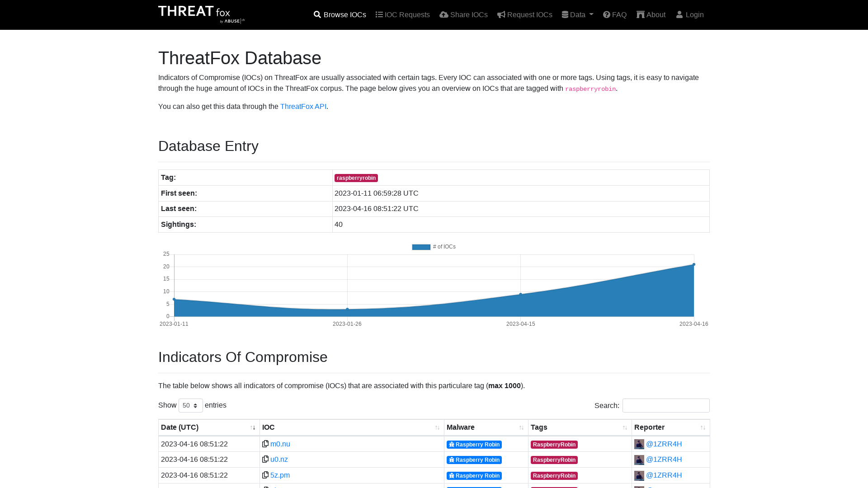
Task: Open @1ZRR4H reporter profile in m0.nu row
Action: tap(664, 444)
